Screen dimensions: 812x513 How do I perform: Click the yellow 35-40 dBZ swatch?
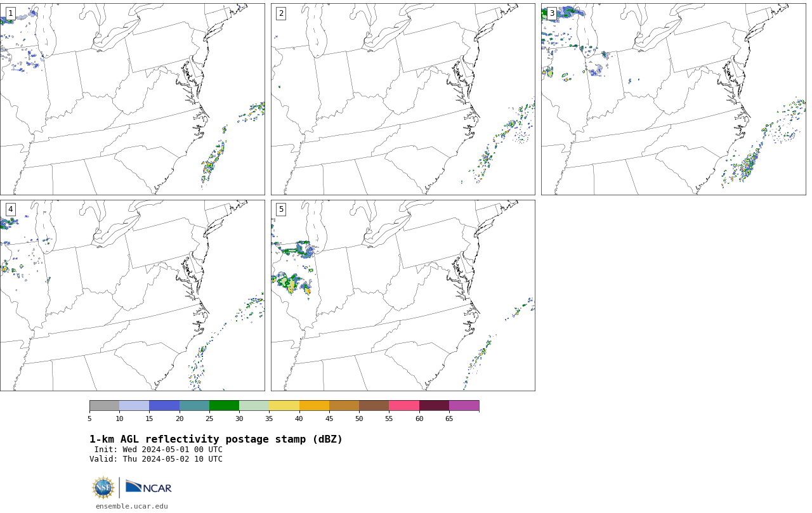pyautogui.click(x=284, y=406)
